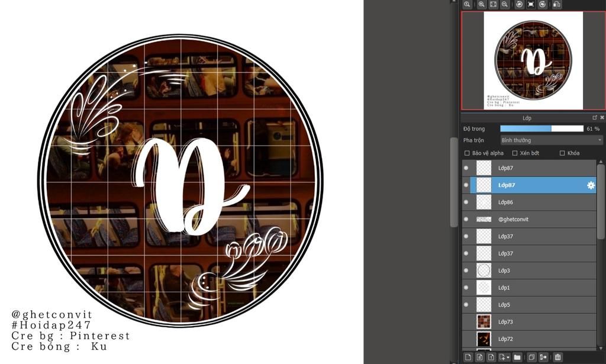This screenshot has height=364, width=606.
Task: Fit canvas to window in navigator
Action: [493, 4]
